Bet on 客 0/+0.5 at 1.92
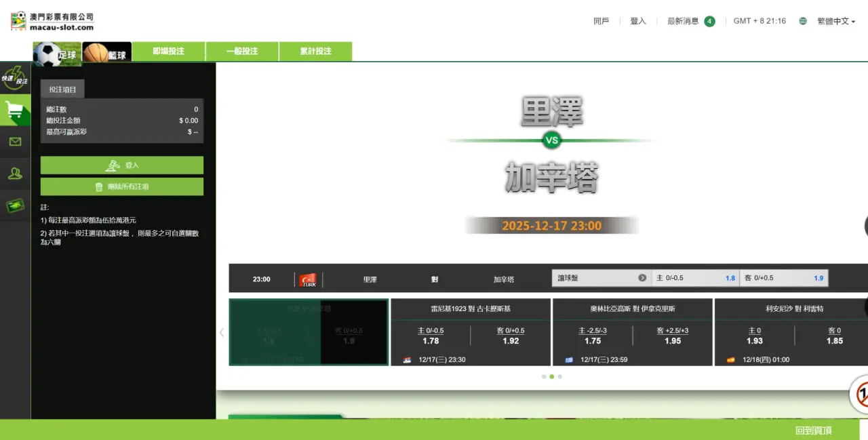This screenshot has height=440, width=868. [x=511, y=336]
